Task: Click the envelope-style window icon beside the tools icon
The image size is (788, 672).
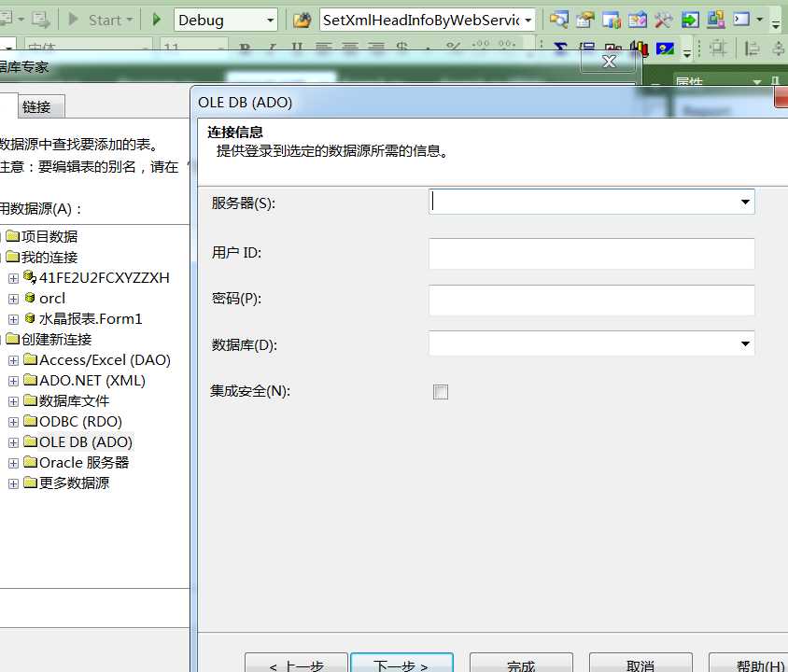Action: (638, 20)
